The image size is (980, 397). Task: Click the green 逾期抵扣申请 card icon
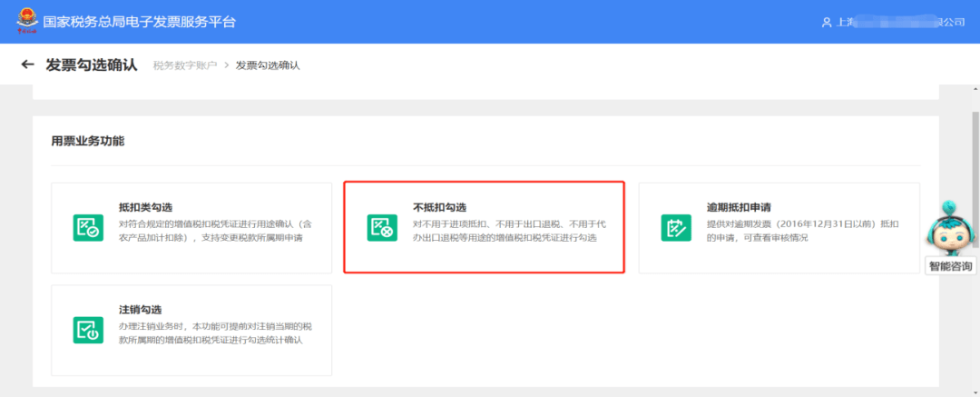coord(676,228)
